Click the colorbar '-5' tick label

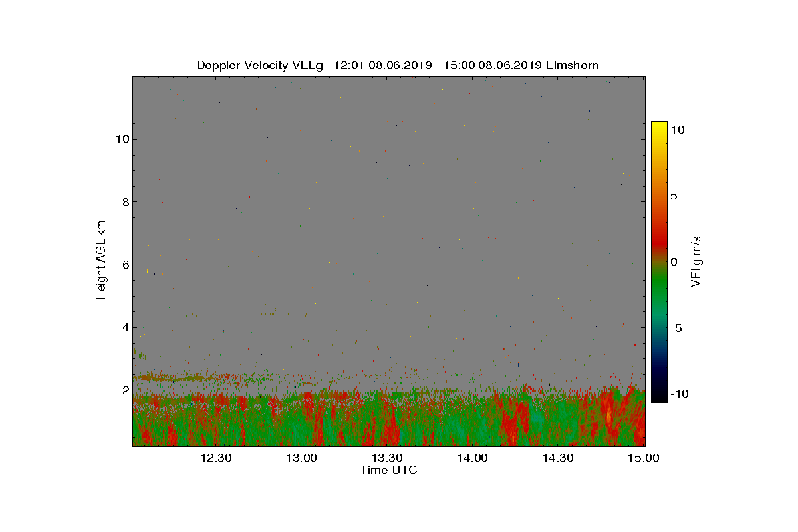[676, 328]
